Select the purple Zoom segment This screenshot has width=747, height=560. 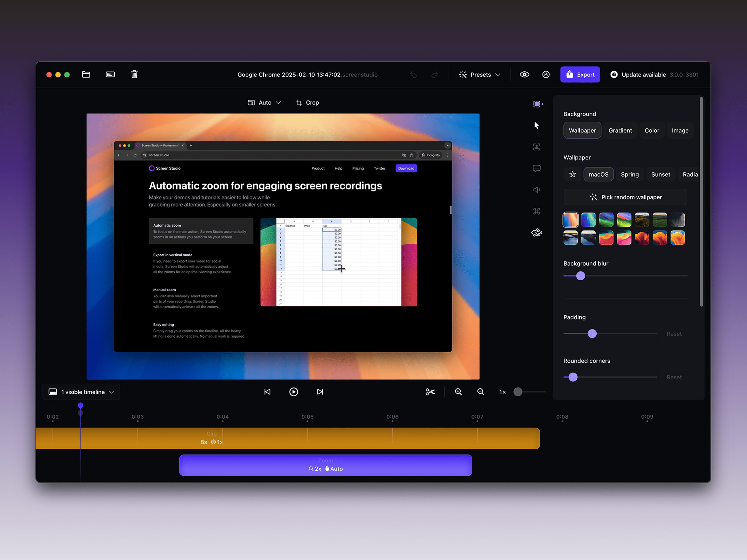tap(326, 465)
